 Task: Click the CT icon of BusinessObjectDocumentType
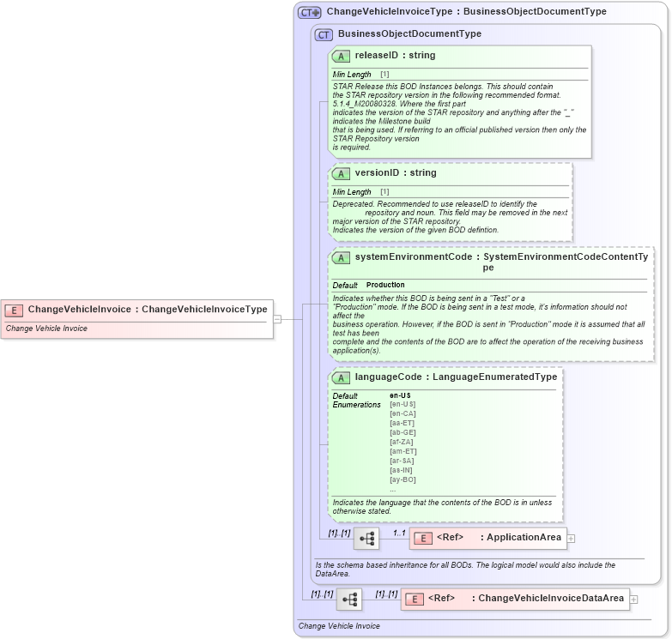click(x=324, y=34)
